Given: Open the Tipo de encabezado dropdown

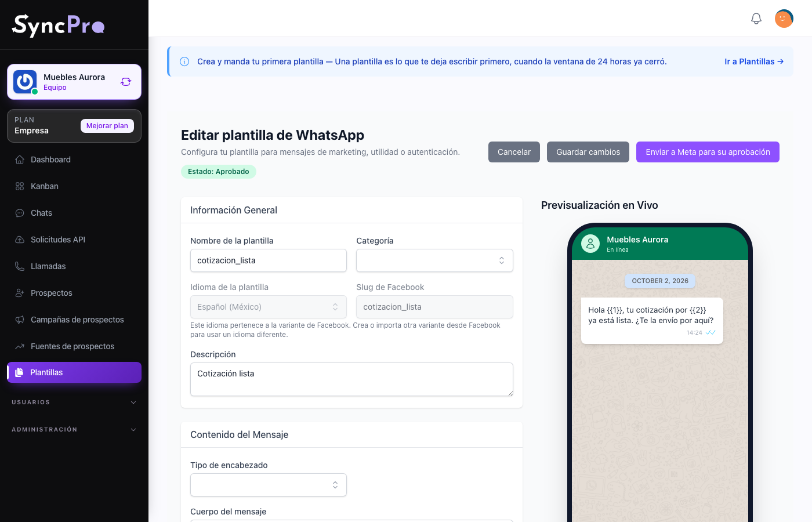Looking at the screenshot, I should (269, 485).
